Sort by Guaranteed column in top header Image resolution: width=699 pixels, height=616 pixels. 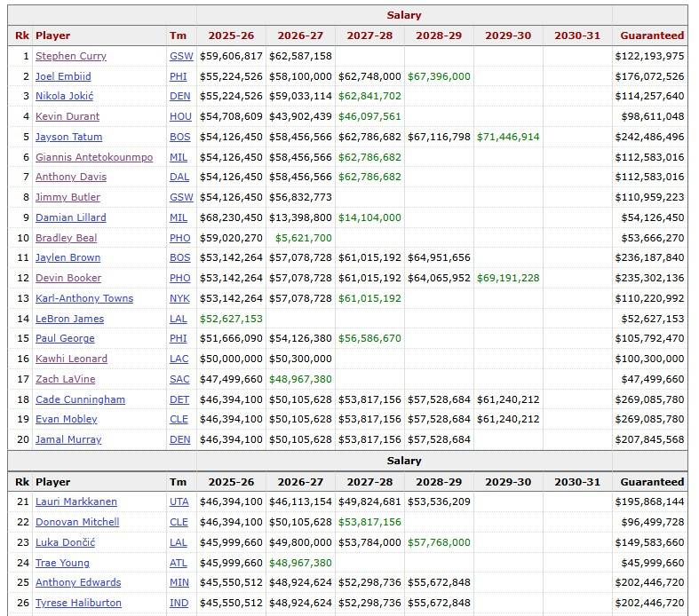point(651,36)
